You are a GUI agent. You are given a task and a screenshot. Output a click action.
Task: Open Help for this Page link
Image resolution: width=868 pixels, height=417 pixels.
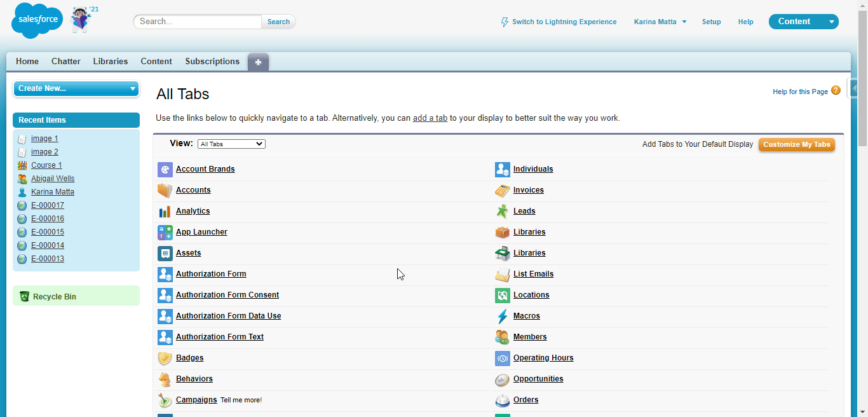(800, 92)
